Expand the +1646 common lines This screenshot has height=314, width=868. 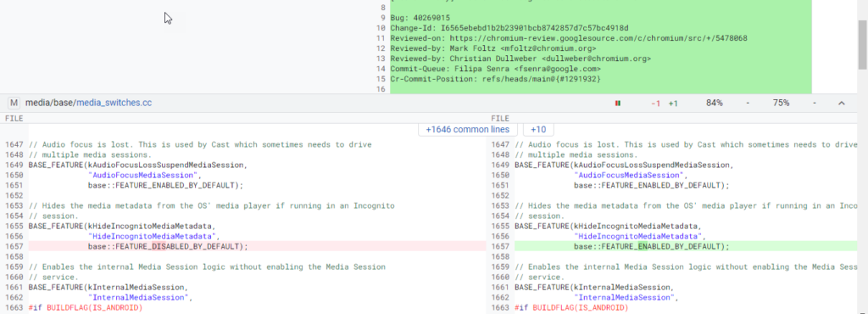pyautogui.click(x=468, y=130)
